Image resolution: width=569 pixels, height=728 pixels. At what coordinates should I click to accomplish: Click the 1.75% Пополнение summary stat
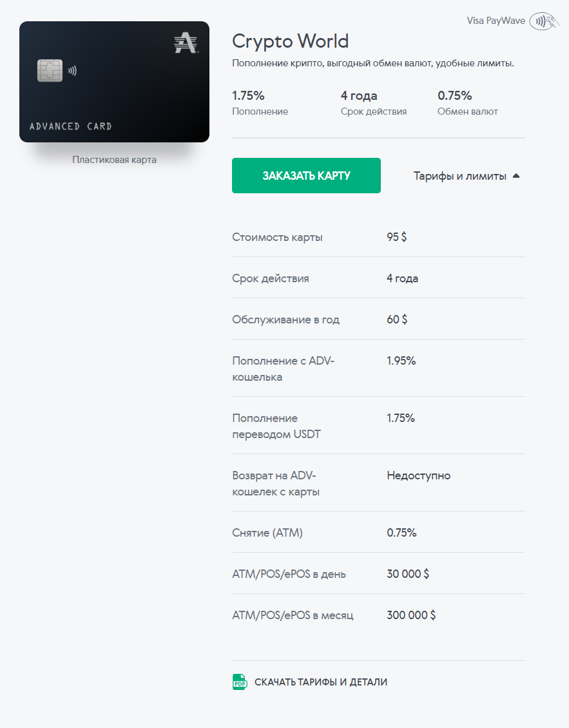[260, 103]
